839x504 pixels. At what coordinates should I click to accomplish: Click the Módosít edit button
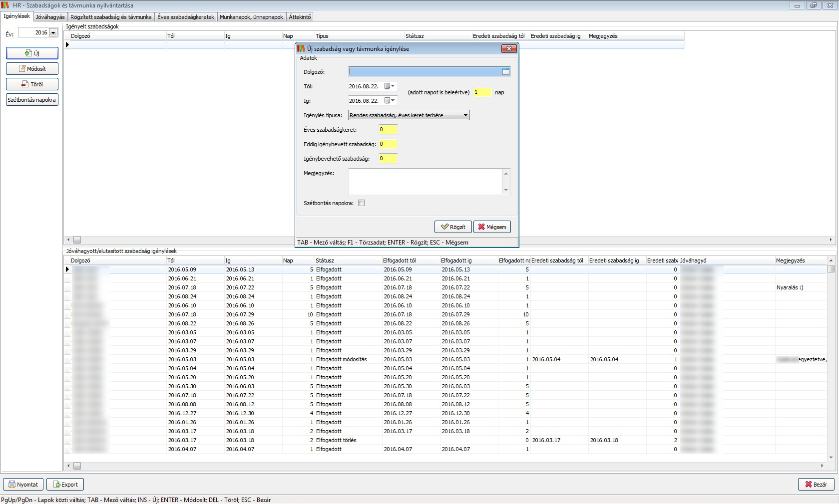(x=32, y=68)
